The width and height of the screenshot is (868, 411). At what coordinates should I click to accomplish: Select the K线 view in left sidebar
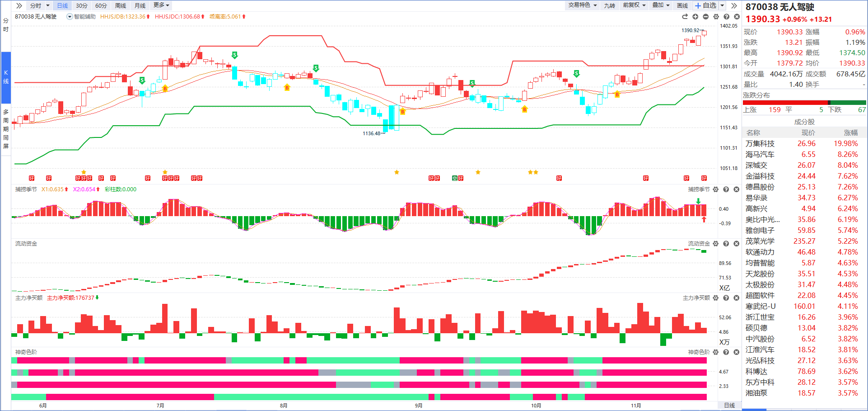6,77
